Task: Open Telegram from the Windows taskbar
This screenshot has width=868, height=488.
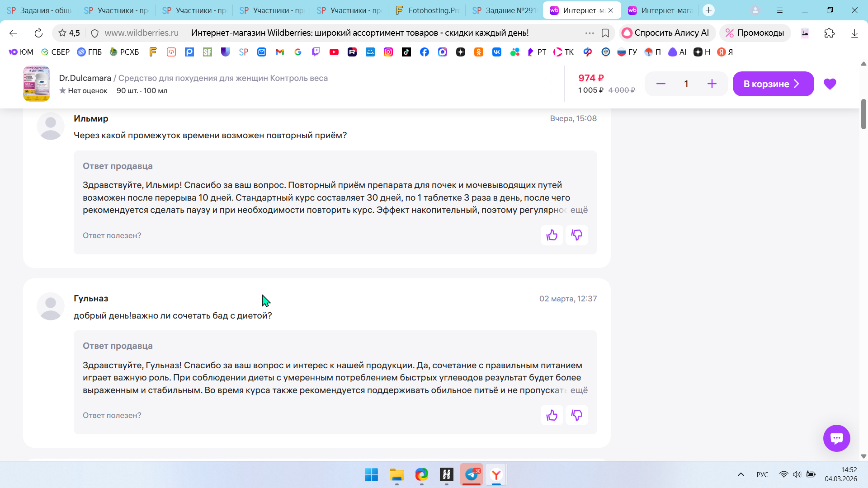Action: 472,474
